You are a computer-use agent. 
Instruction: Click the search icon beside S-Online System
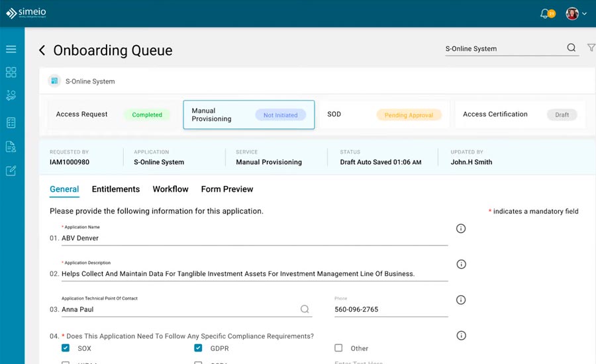point(571,48)
